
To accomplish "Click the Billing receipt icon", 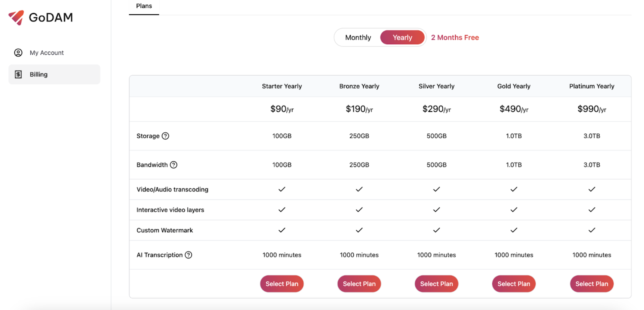I will pyautogui.click(x=18, y=74).
